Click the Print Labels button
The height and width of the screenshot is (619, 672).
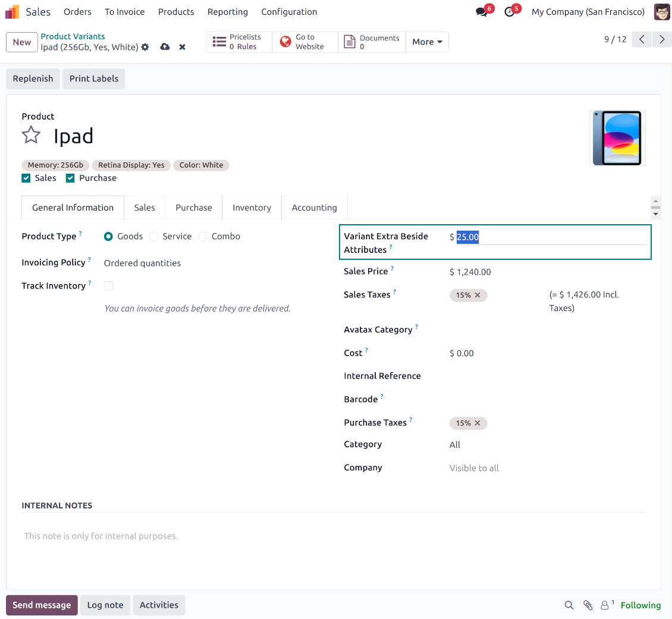point(94,79)
